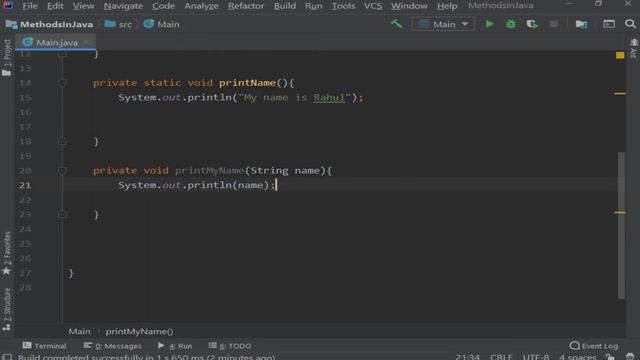
Task: Click the 4 spaces indent indicator
Action: point(578,357)
